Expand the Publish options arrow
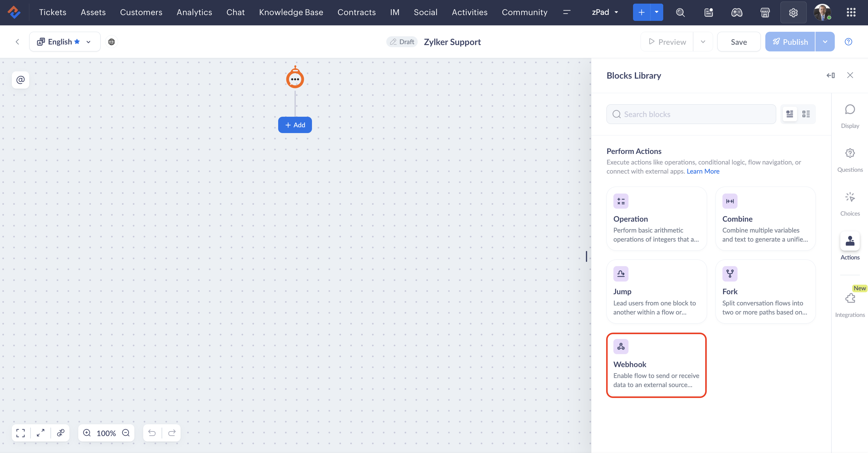Image resolution: width=868 pixels, height=453 pixels. click(825, 42)
